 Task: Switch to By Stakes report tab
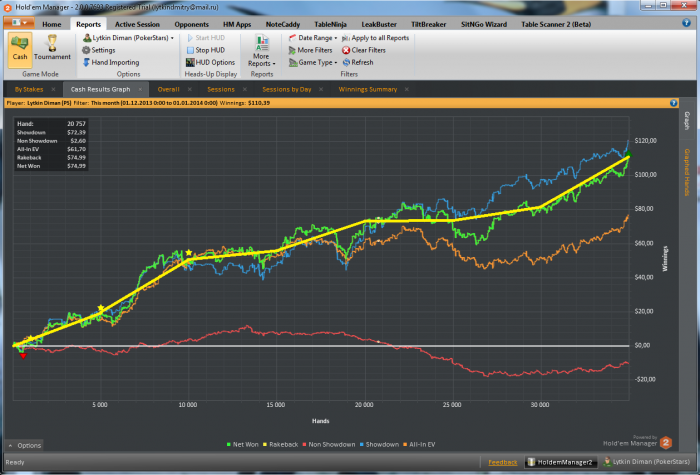point(29,89)
